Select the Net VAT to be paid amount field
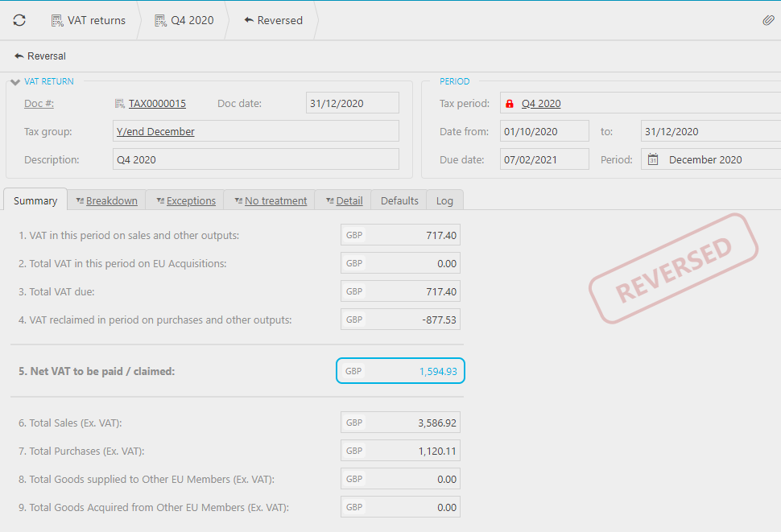The width and height of the screenshot is (781, 532). [x=400, y=371]
